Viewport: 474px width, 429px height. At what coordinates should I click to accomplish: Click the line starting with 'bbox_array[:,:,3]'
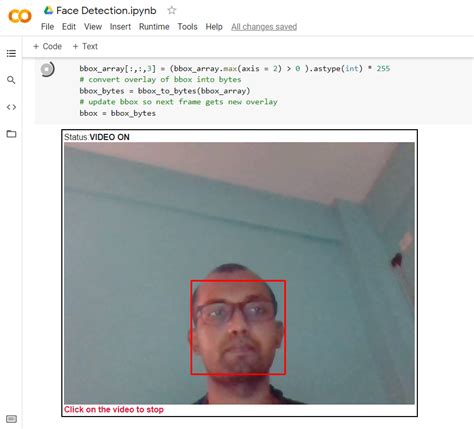235,68
